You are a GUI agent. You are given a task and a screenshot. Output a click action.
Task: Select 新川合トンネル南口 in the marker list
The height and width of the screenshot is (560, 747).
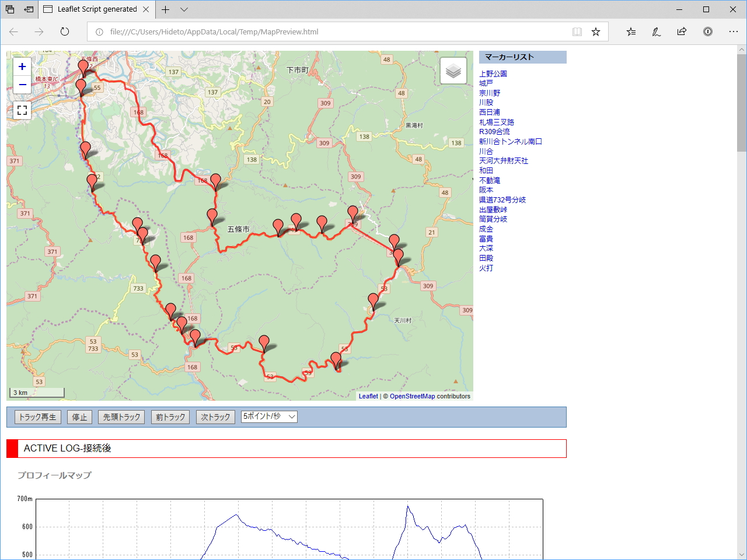point(511,142)
